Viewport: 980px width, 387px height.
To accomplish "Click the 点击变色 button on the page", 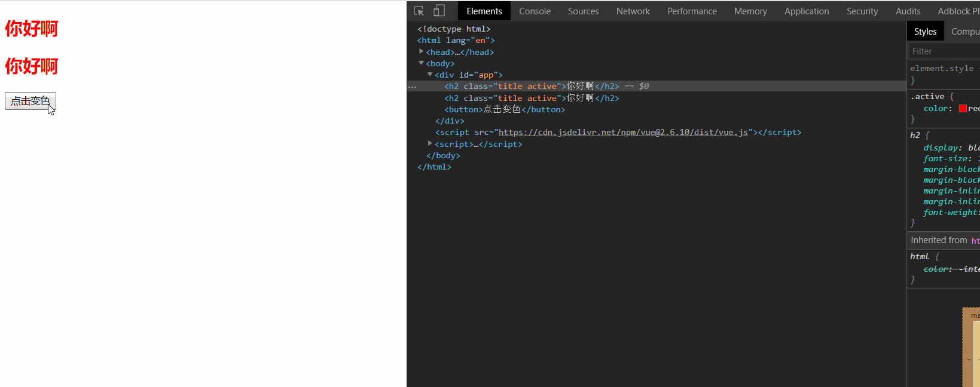I will (30, 101).
